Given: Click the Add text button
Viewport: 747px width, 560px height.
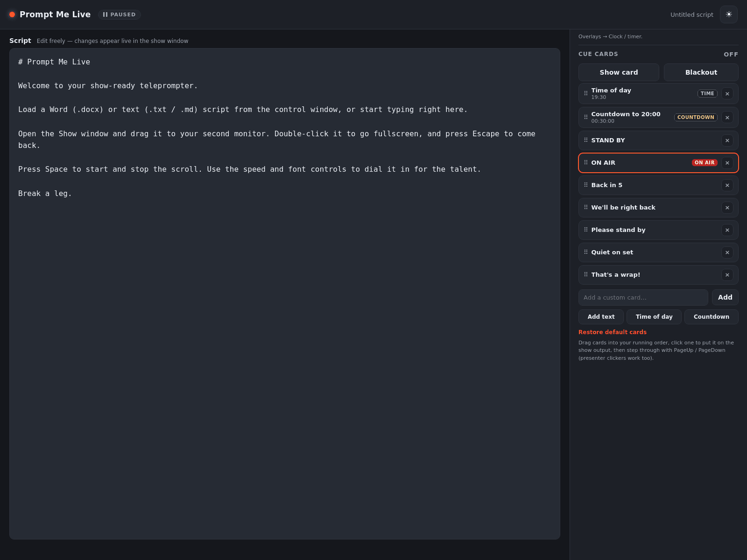Looking at the screenshot, I should pyautogui.click(x=601, y=317).
